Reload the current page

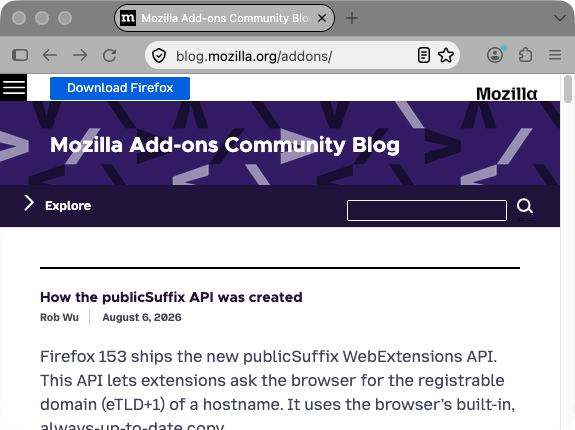tap(110, 55)
